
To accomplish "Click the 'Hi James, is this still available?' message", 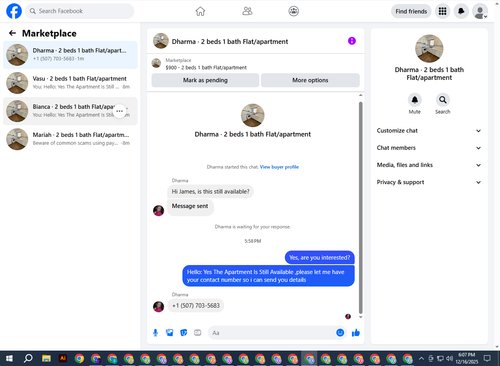I will point(210,192).
